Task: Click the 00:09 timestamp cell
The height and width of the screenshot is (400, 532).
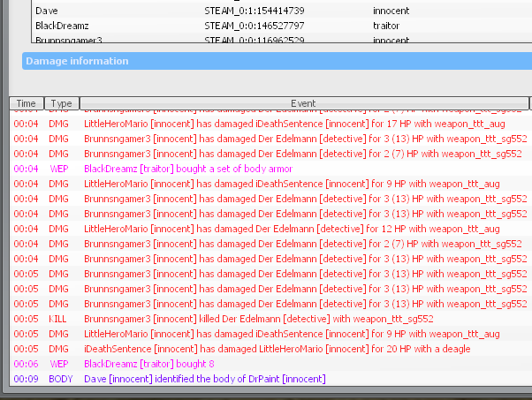Action: pyautogui.click(x=26, y=379)
